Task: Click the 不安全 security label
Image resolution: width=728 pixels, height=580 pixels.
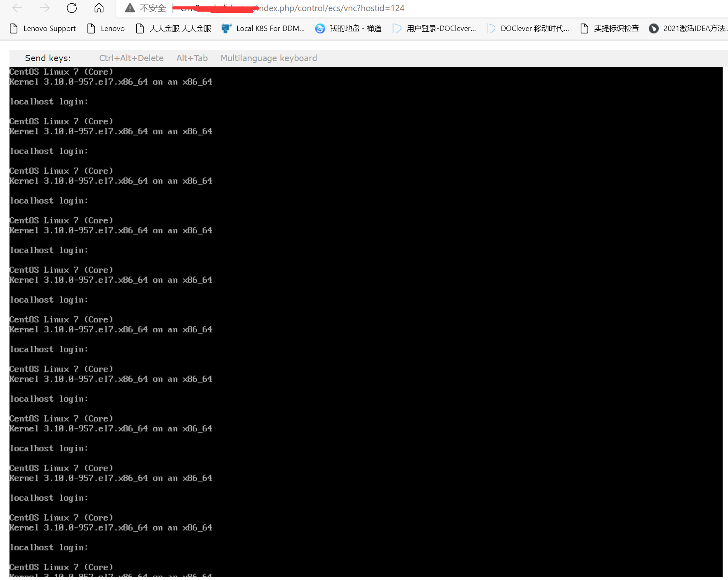Action: coord(153,8)
